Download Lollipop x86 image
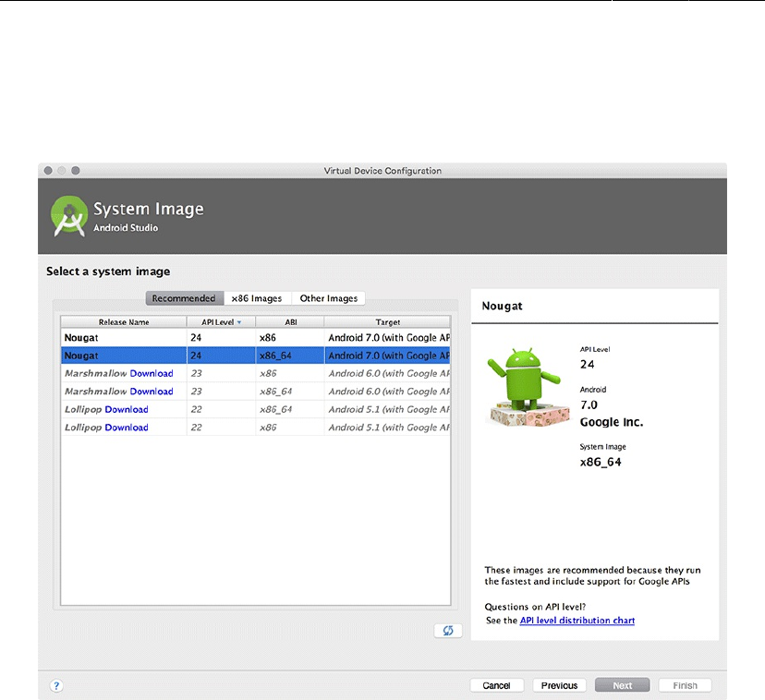This screenshot has height=700, width=765. (127, 428)
